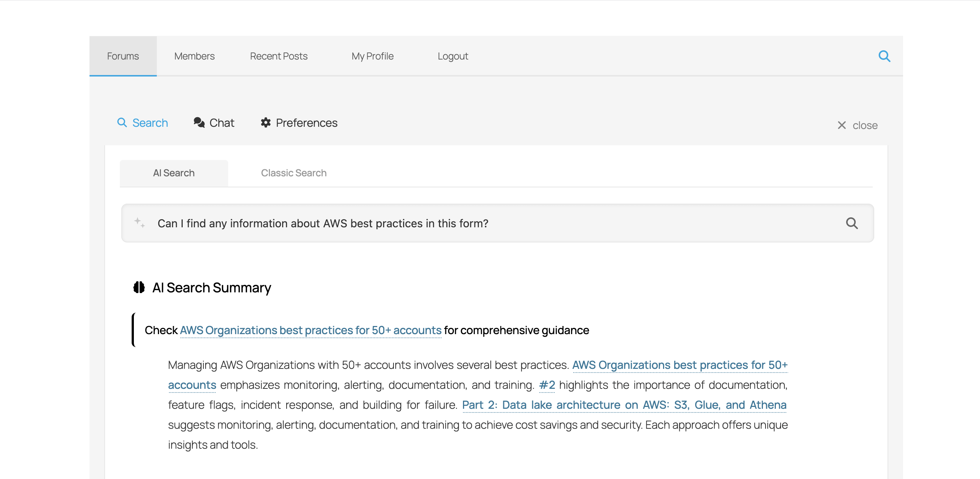Viewport: 980px width, 479px height.
Task: Open Preferences using the gear icon
Action: coord(265,122)
